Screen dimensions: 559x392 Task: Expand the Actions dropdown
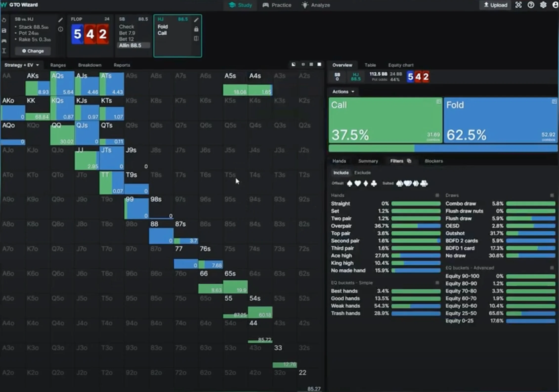[343, 92]
